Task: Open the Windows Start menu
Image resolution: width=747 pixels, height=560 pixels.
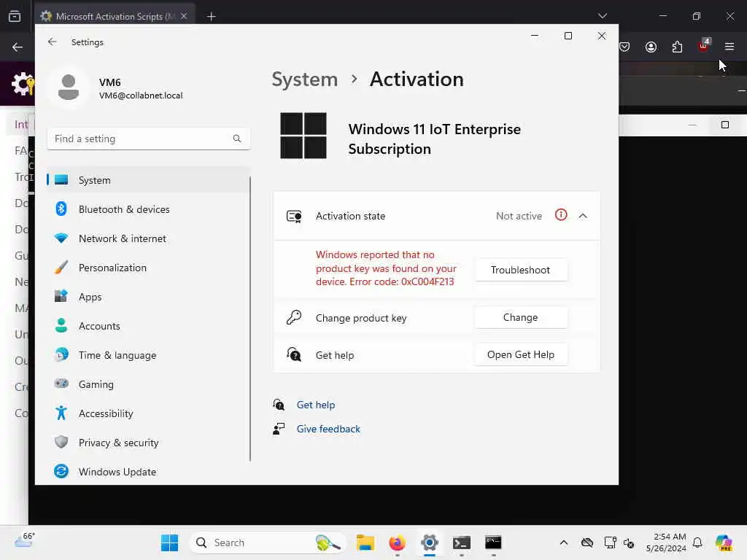Action: tap(169, 542)
